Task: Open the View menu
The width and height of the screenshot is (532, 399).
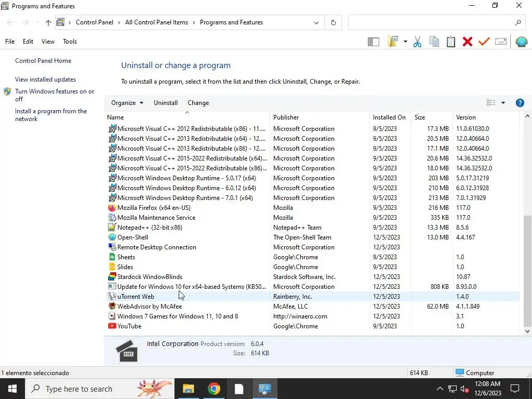Action: click(48, 42)
